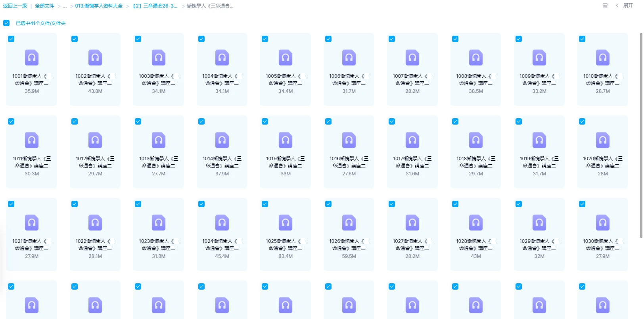Viewport: 644px width, 319px height.
Task: Open breadcrumb 【2】三命通会26-3...
Action: pos(155,6)
